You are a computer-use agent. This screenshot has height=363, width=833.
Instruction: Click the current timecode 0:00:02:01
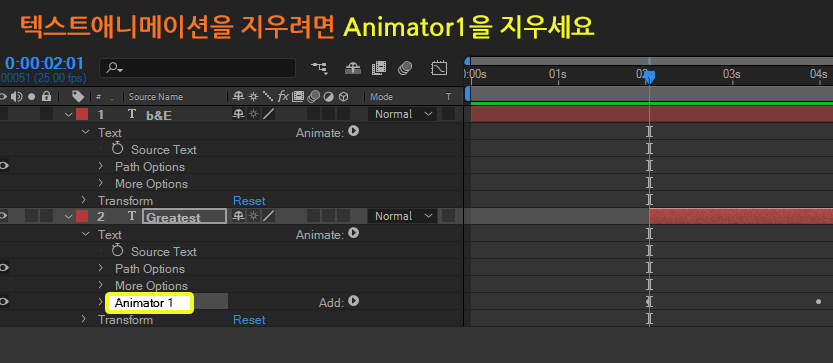coord(45,64)
